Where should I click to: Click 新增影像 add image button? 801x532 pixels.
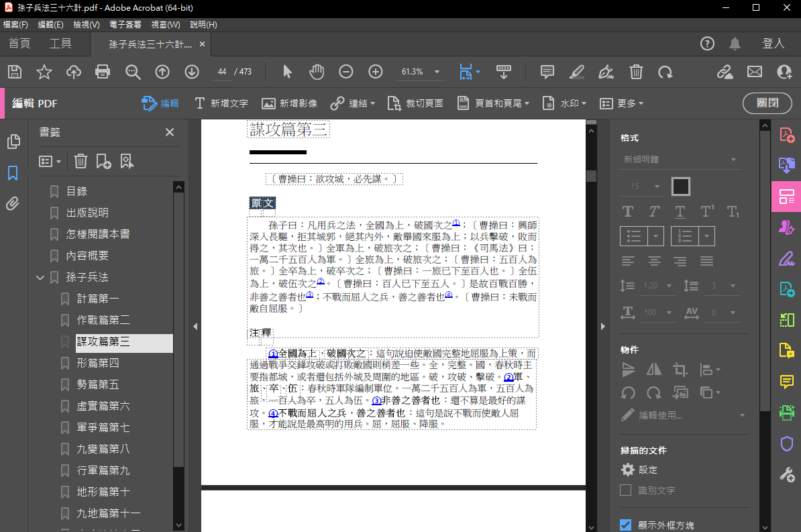pos(289,104)
